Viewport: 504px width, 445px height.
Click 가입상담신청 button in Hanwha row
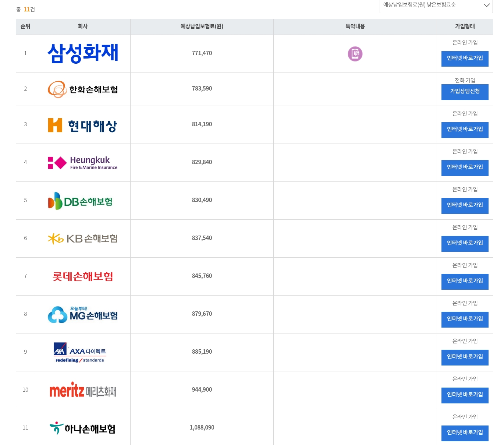(x=465, y=92)
